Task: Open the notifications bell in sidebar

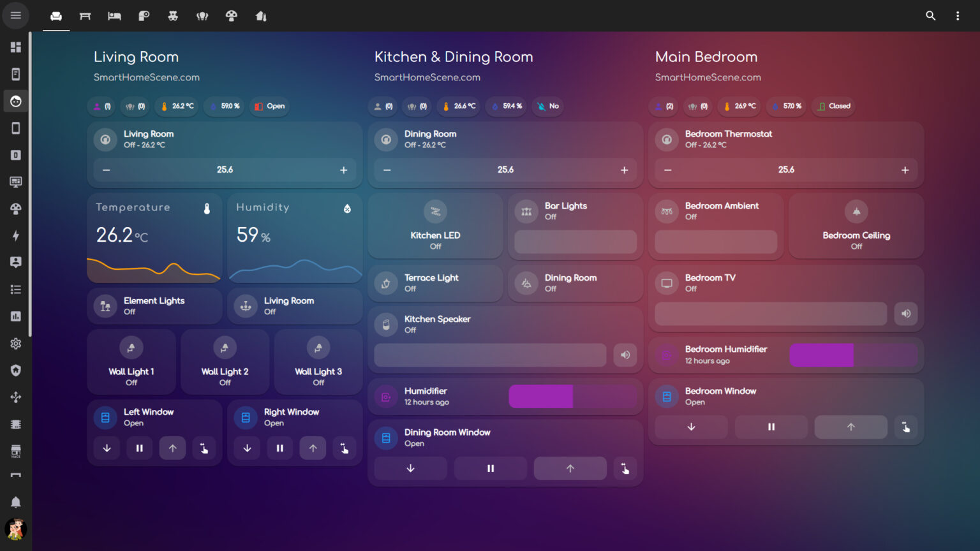Action: [16, 503]
